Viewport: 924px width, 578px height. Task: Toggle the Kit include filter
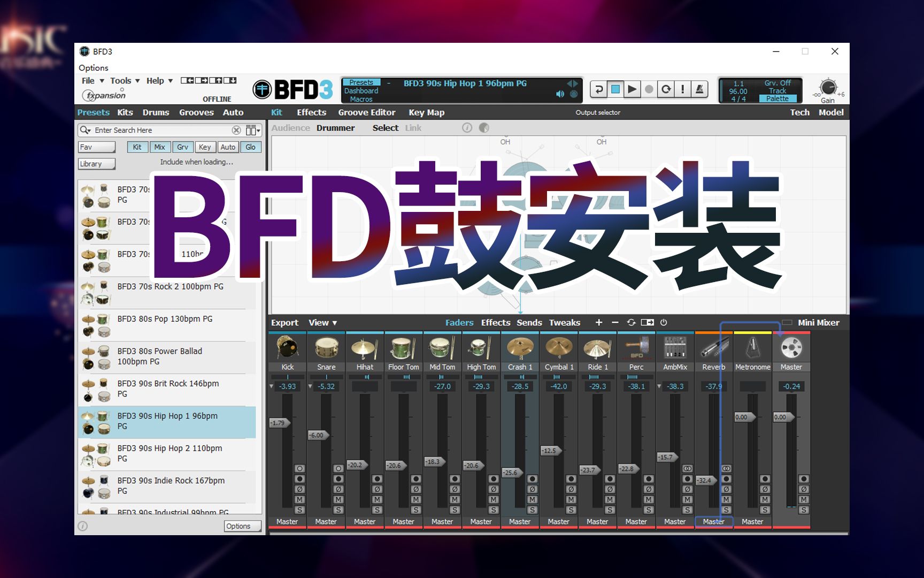pyautogui.click(x=137, y=147)
